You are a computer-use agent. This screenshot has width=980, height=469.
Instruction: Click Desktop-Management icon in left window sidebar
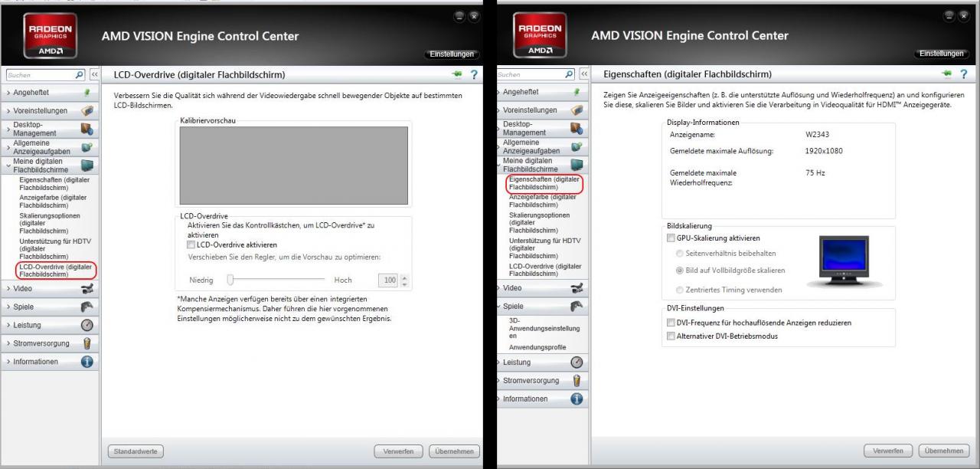click(87, 129)
